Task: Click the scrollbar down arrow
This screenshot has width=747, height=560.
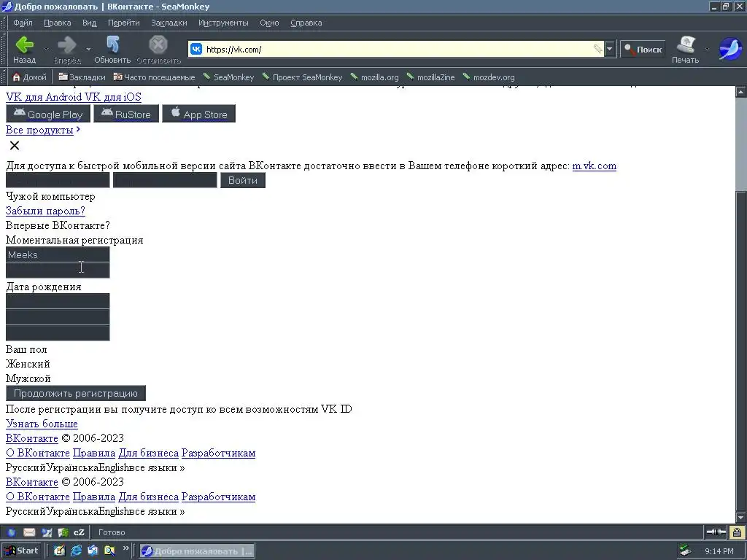Action: pos(741,517)
